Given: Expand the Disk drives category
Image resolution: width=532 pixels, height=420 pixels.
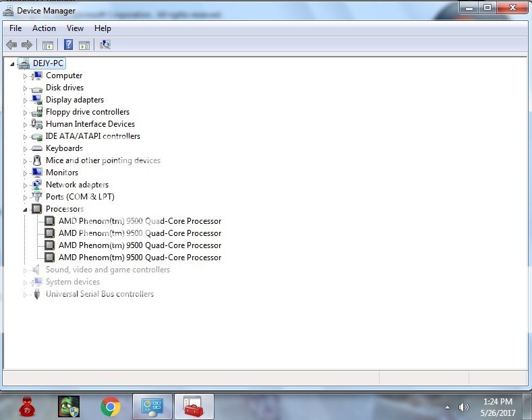Looking at the screenshot, I should click(25, 88).
